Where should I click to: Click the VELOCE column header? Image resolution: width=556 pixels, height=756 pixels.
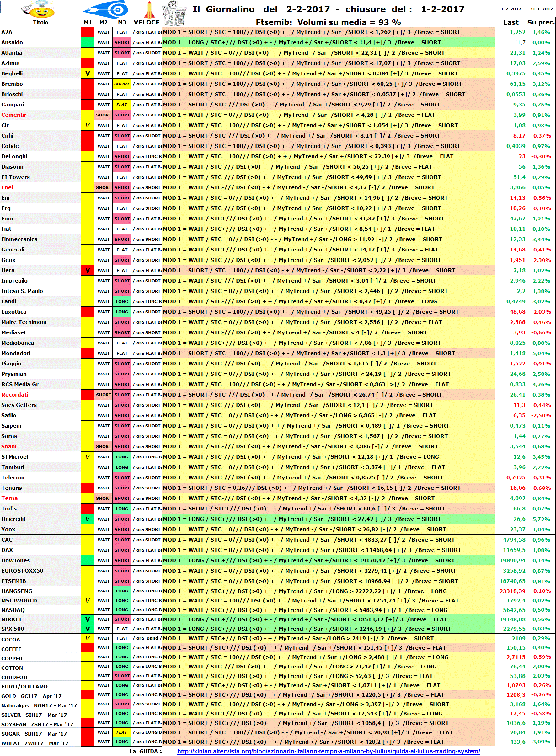point(147,23)
